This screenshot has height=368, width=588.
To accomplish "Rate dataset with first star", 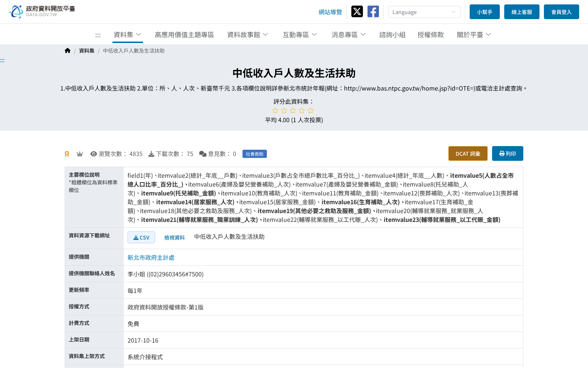I will (x=275, y=110).
